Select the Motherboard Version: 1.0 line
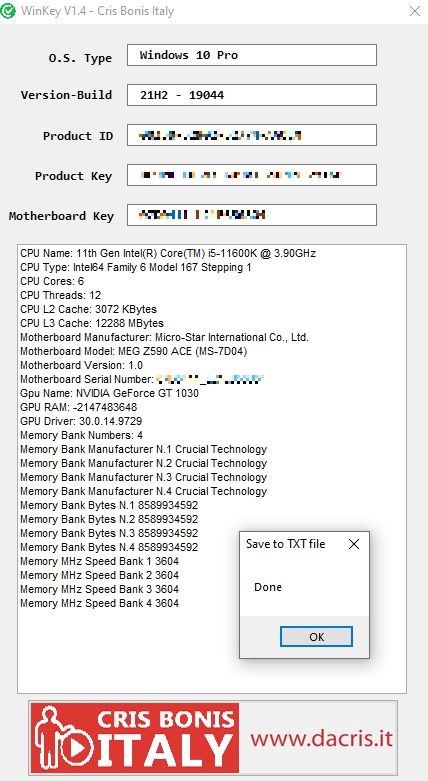Screen dimensions: 428x781 pos(81,365)
